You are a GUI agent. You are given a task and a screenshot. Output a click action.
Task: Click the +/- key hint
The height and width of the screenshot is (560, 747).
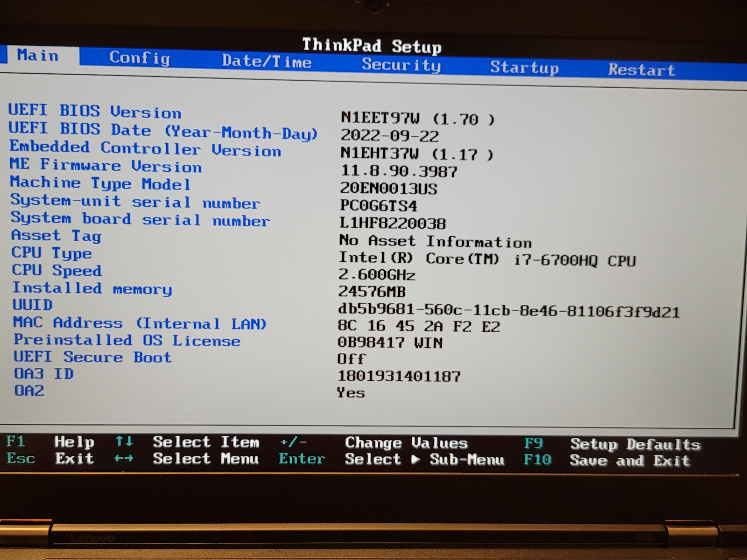(293, 442)
